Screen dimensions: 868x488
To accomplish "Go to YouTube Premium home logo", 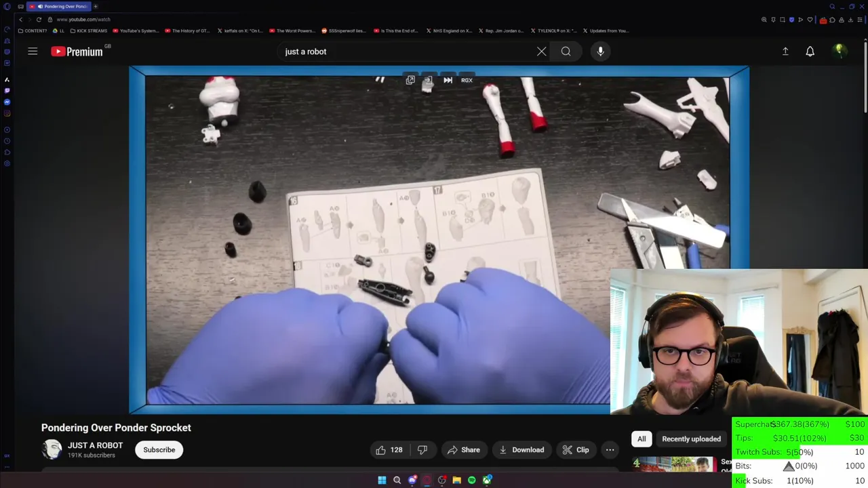I will click(77, 52).
